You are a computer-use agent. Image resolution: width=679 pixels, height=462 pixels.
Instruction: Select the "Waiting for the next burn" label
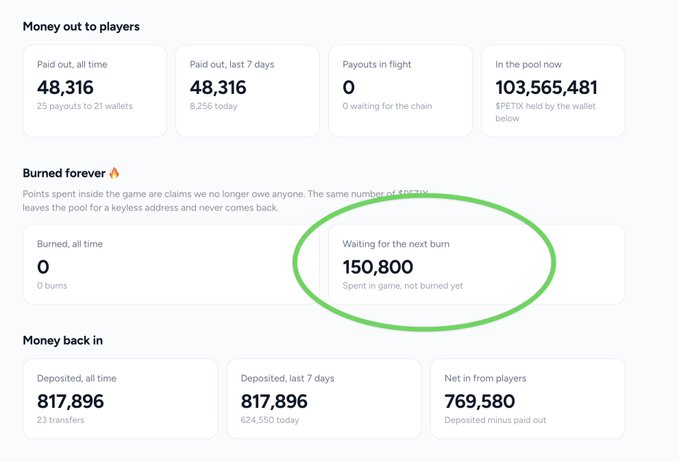point(396,244)
